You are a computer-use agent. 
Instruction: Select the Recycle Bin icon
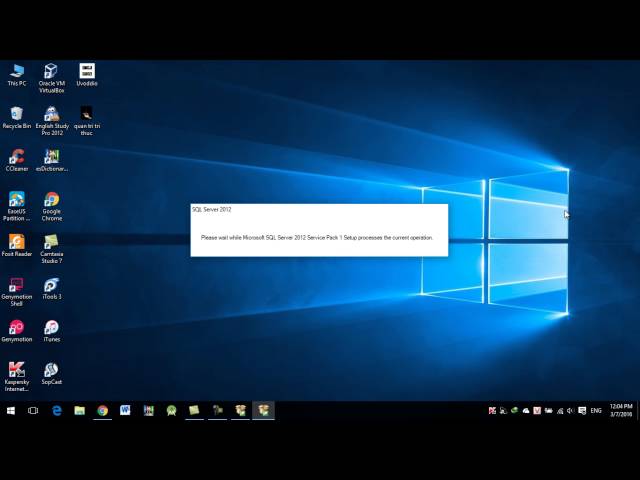click(x=17, y=118)
